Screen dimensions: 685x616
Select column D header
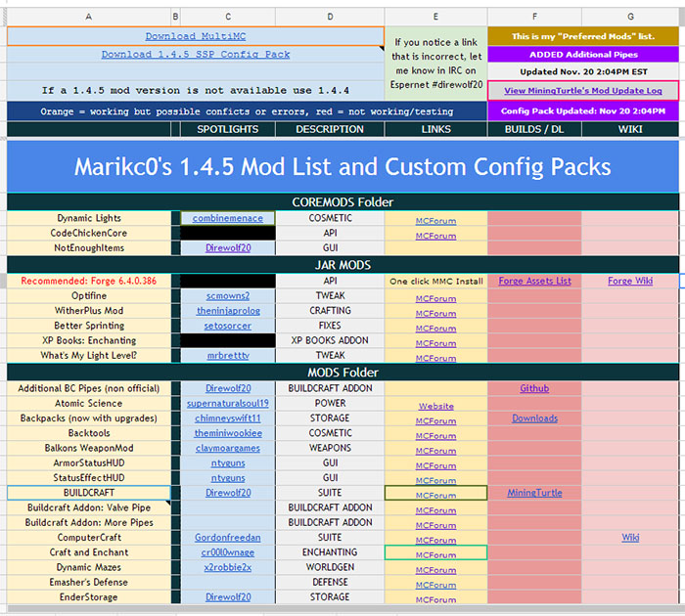(331, 17)
